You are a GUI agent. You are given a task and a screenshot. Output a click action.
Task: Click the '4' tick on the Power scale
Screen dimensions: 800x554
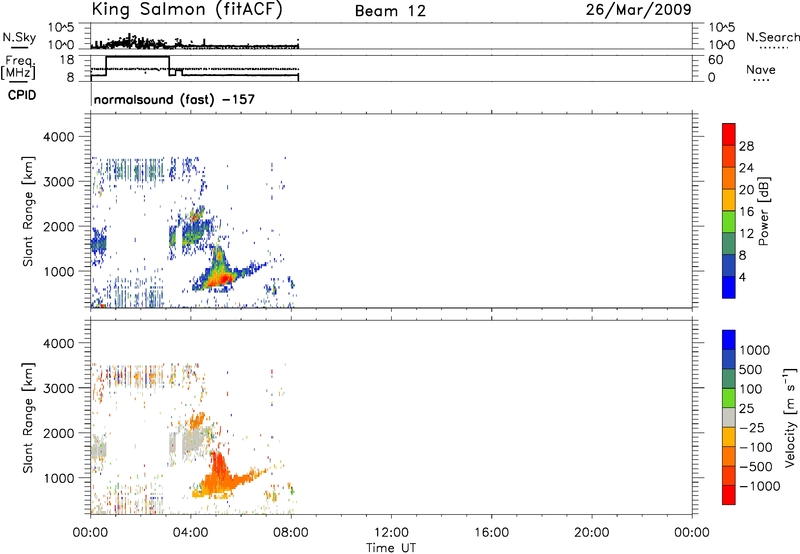click(x=742, y=277)
